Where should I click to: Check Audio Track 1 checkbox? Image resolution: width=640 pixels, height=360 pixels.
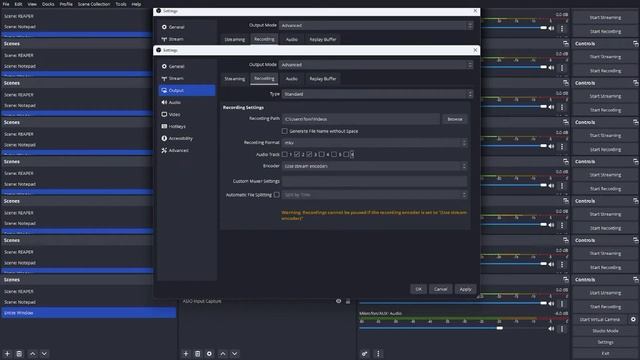point(284,154)
